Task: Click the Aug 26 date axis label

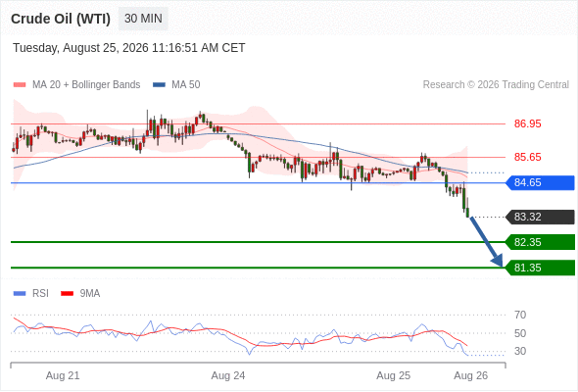Action: [471, 375]
